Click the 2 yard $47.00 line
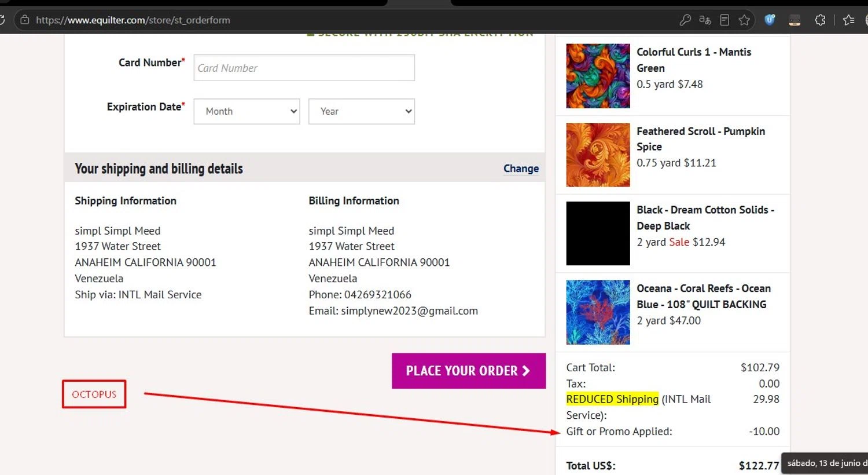This screenshot has width=868, height=475. pyautogui.click(x=668, y=321)
